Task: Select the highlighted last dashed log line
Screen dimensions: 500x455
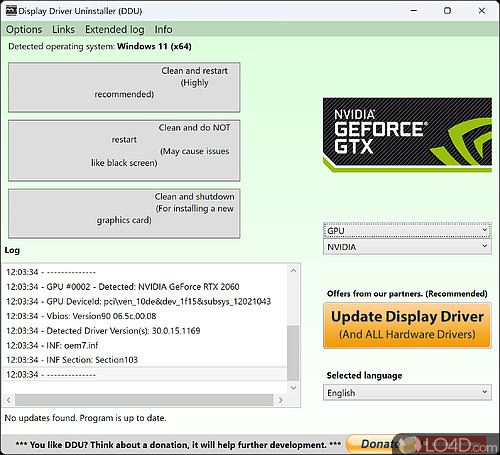Action: pos(145,374)
